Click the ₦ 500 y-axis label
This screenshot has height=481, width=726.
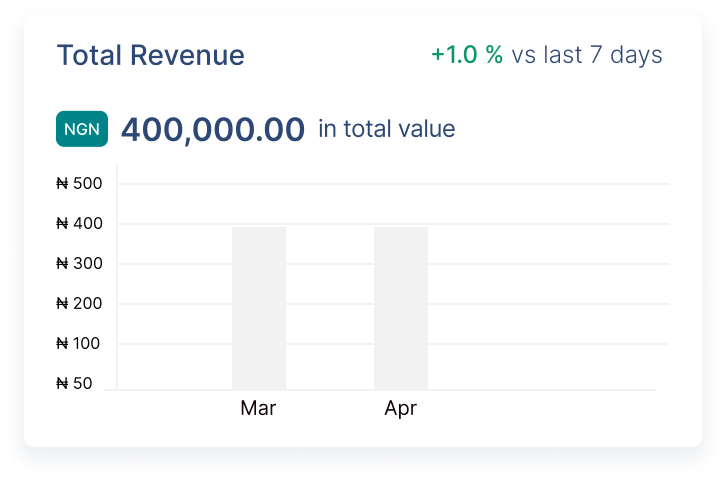[80, 184]
